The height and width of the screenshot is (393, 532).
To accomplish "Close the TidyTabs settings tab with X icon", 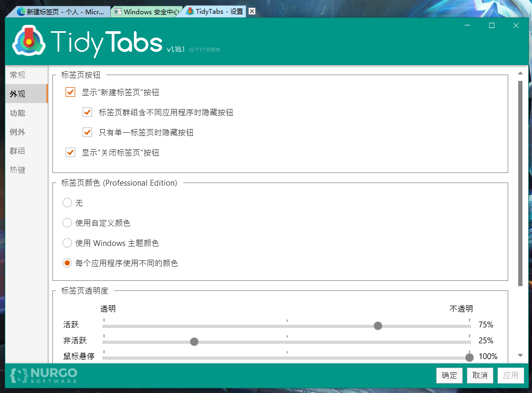I will pos(252,11).
